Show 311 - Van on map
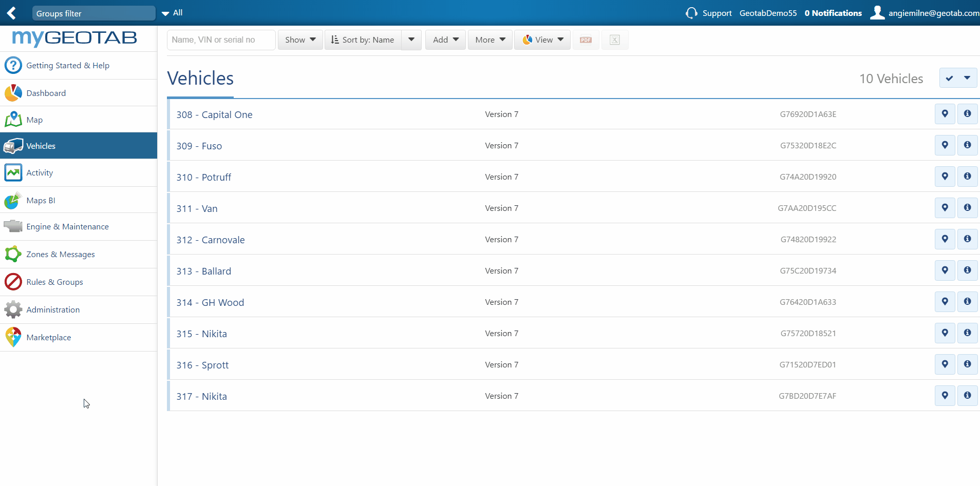The width and height of the screenshot is (980, 486). click(x=945, y=208)
